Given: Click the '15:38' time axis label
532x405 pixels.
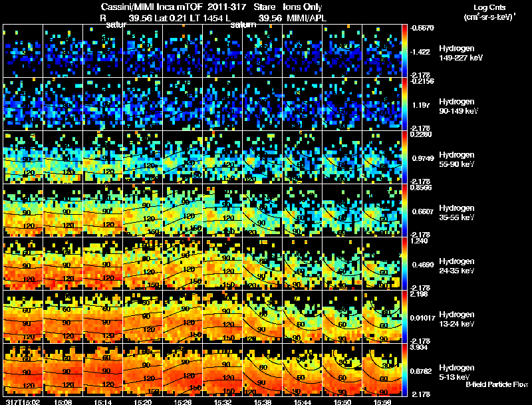Looking at the screenshot, I should click(262, 402).
